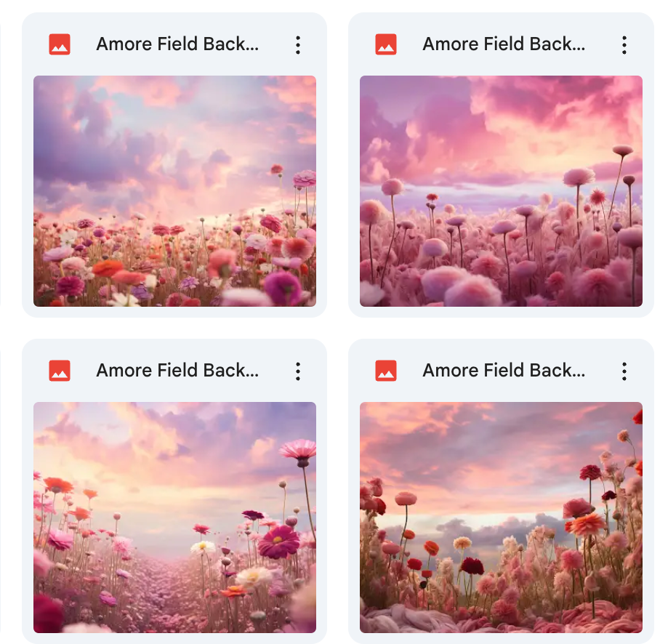The width and height of the screenshot is (660, 644).
Task: Select the bottom-left "Amore Field Back..." title text
Action: [x=177, y=370]
